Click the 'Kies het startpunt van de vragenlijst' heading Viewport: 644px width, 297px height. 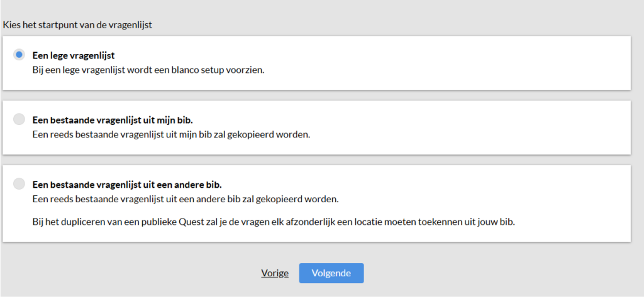77,25
